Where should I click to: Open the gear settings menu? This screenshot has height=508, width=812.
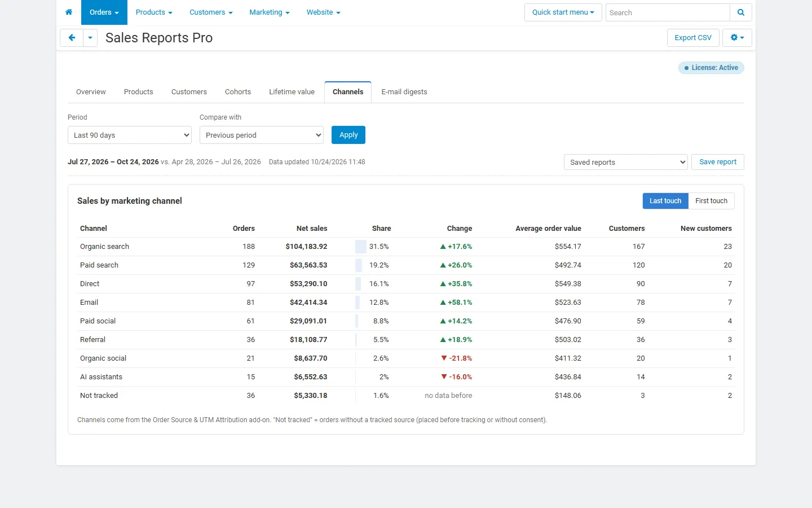(x=738, y=38)
